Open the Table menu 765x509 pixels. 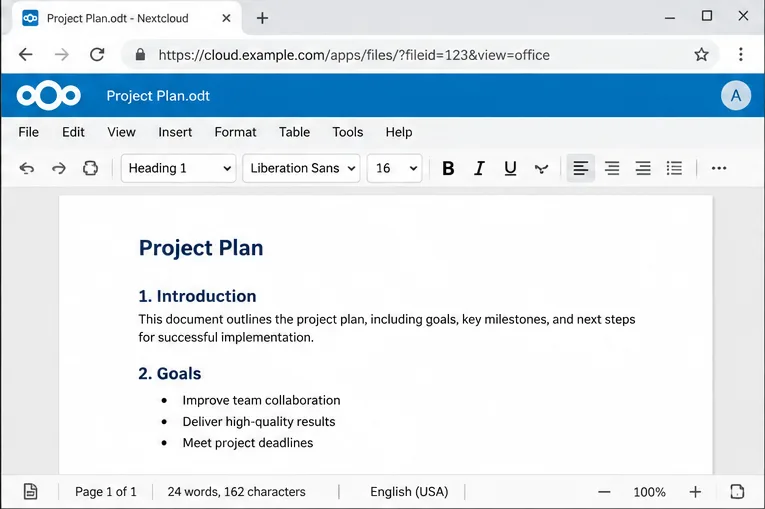click(x=294, y=132)
